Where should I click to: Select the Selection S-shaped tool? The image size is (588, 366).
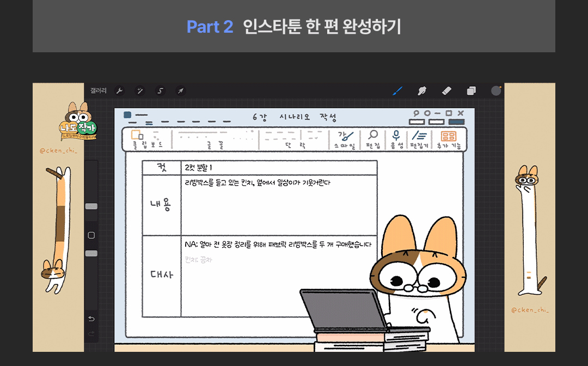coord(160,91)
